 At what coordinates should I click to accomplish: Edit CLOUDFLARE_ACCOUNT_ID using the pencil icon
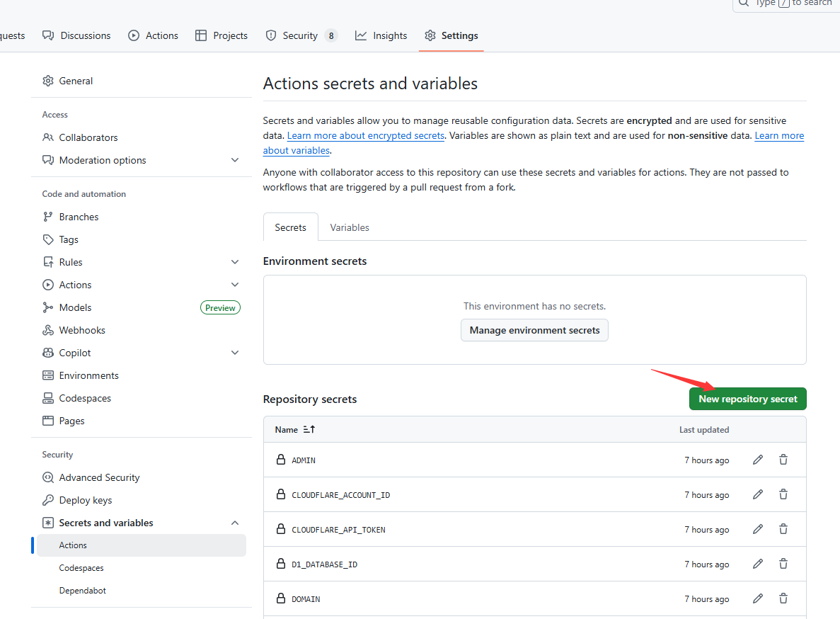(x=758, y=494)
